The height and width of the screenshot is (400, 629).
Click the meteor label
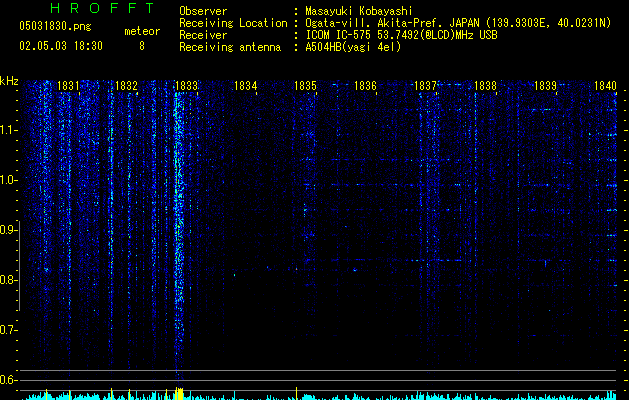(142, 31)
